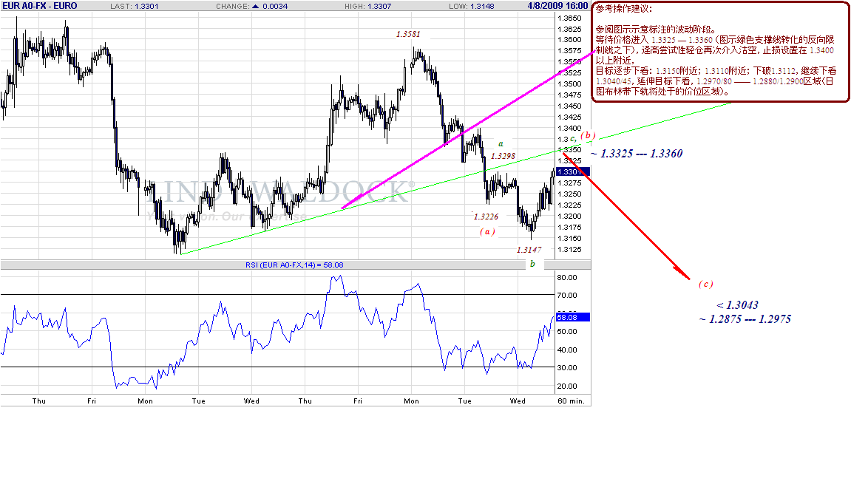The height and width of the screenshot is (504, 851).
Task: Click the 1.3298 price annotation
Action: (x=503, y=156)
